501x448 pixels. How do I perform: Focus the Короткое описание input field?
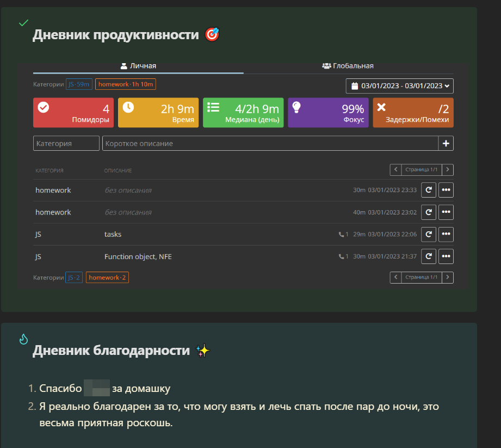tap(270, 143)
